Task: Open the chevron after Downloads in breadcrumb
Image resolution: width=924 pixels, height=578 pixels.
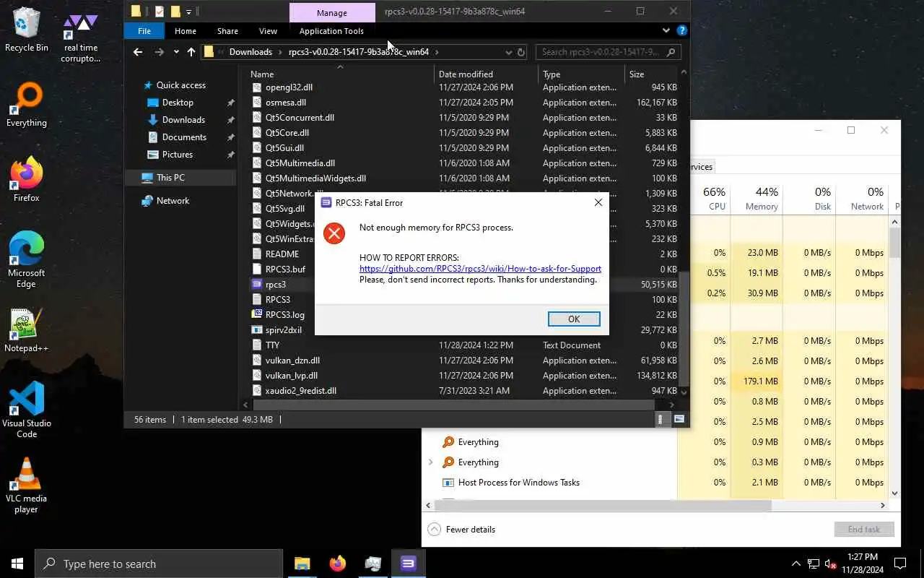Action: [280, 52]
